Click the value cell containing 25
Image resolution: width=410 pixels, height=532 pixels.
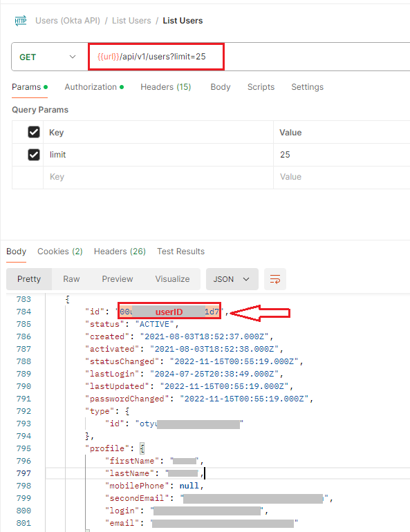pos(342,155)
